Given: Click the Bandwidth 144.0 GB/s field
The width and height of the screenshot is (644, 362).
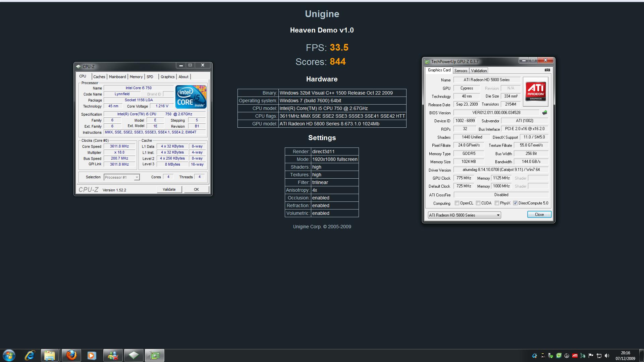Looking at the screenshot, I should pos(531,162).
